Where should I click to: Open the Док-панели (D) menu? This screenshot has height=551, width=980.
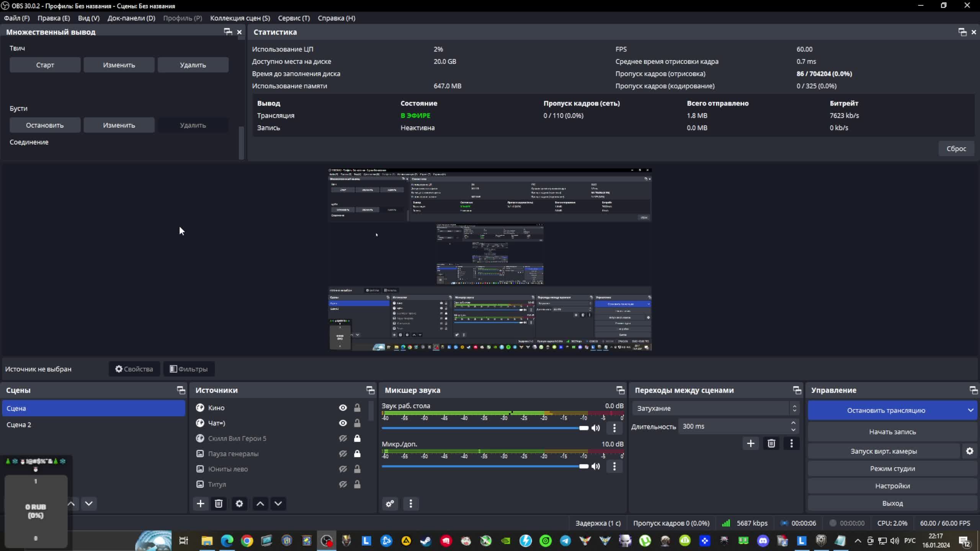point(131,18)
